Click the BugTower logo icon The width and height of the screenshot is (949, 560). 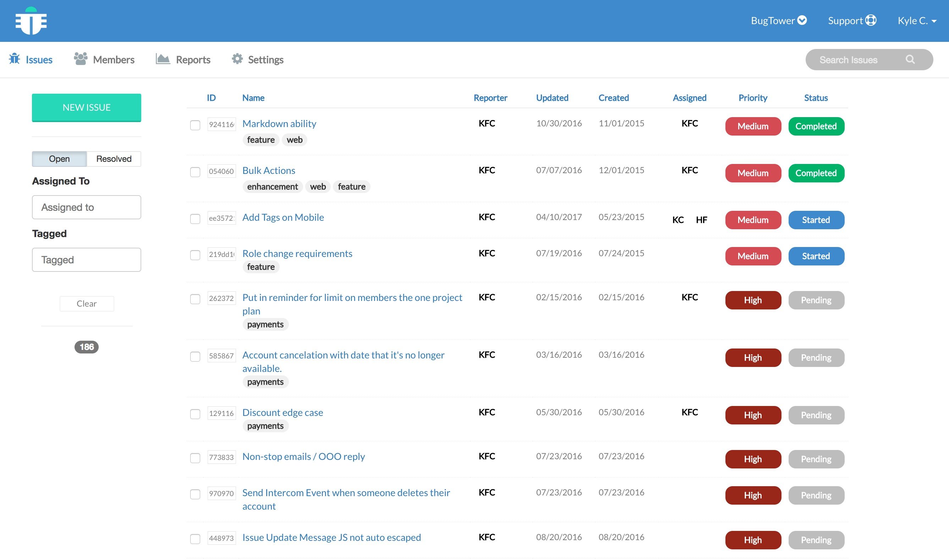31,21
